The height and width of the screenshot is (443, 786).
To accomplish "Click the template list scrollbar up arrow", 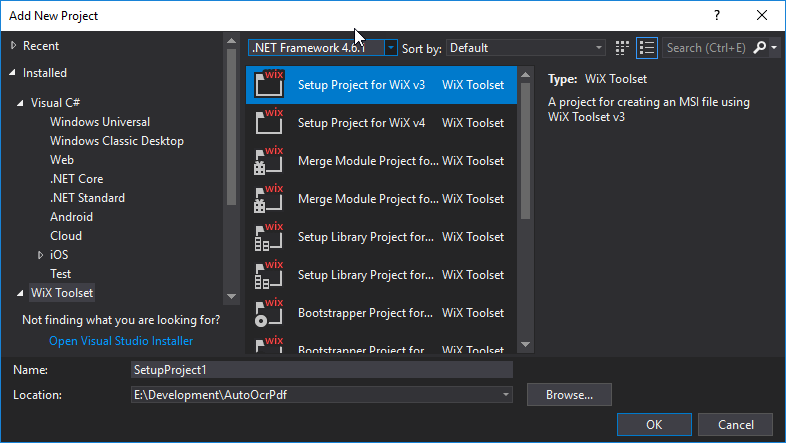I will tap(525, 75).
